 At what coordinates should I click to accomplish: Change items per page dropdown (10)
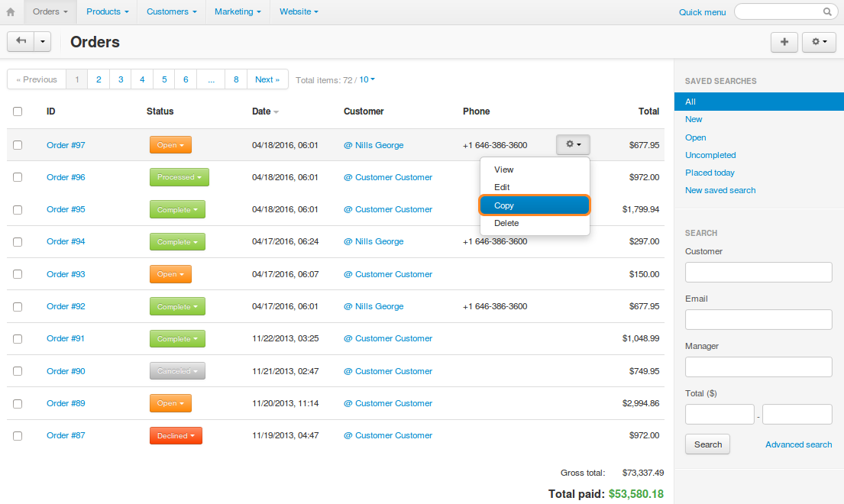pyautogui.click(x=367, y=79)
